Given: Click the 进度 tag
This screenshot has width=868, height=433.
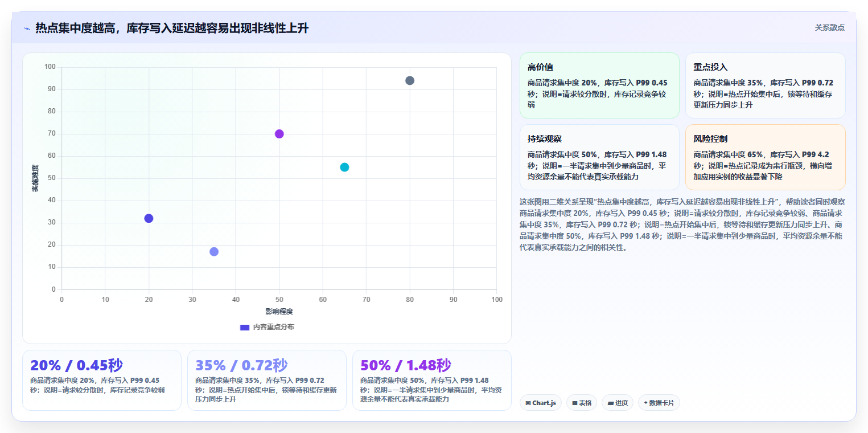Looking at the screenshot, I should [618, 403].
